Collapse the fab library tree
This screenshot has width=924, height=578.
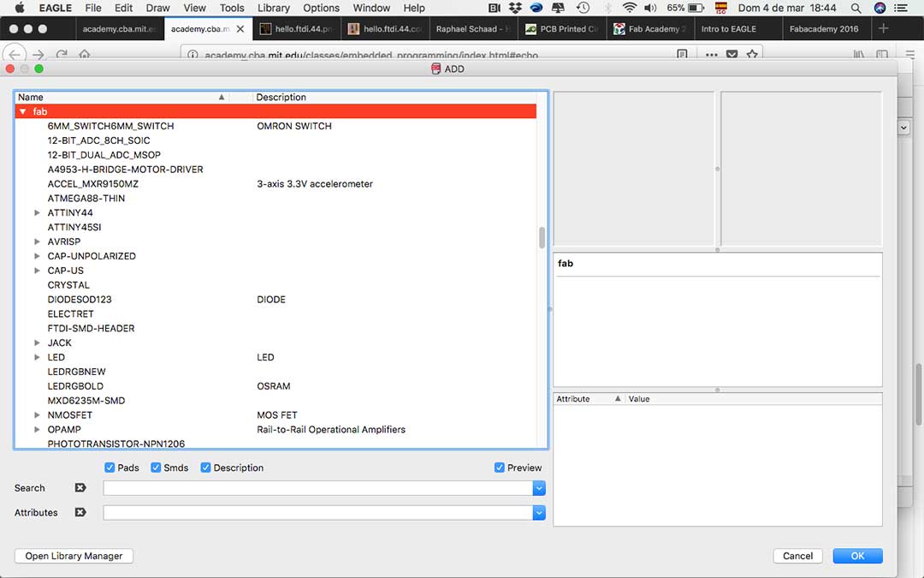23,111
